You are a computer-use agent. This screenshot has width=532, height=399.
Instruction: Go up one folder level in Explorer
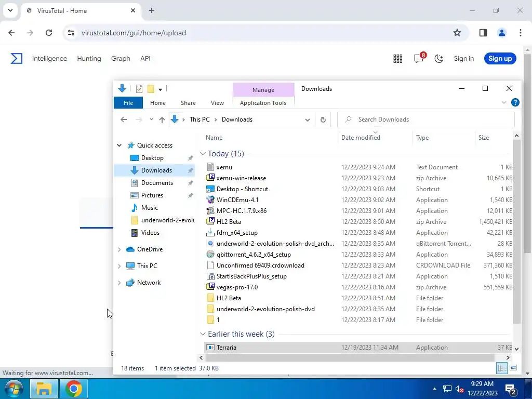coord(162,120)
